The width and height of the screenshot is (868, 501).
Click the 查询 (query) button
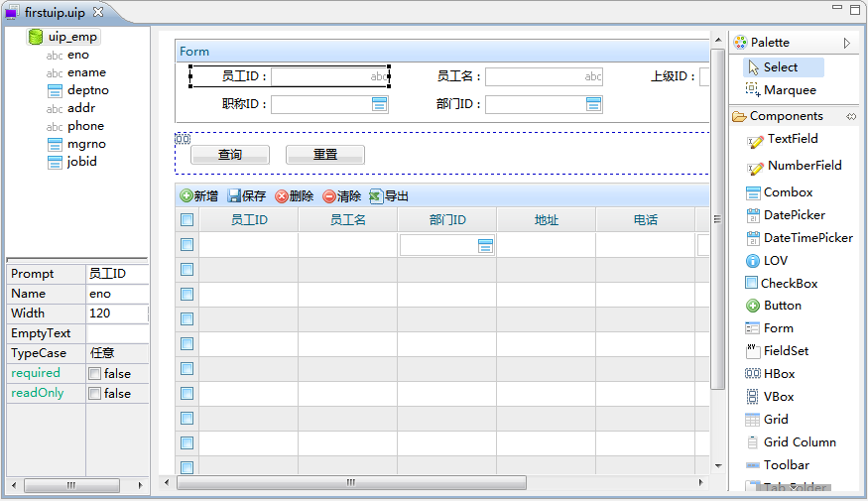[x=230, y=155]
